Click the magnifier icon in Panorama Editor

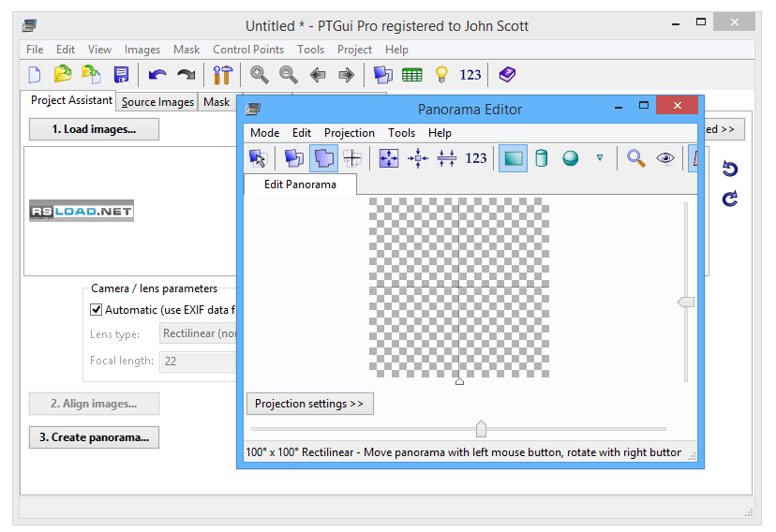636,158
